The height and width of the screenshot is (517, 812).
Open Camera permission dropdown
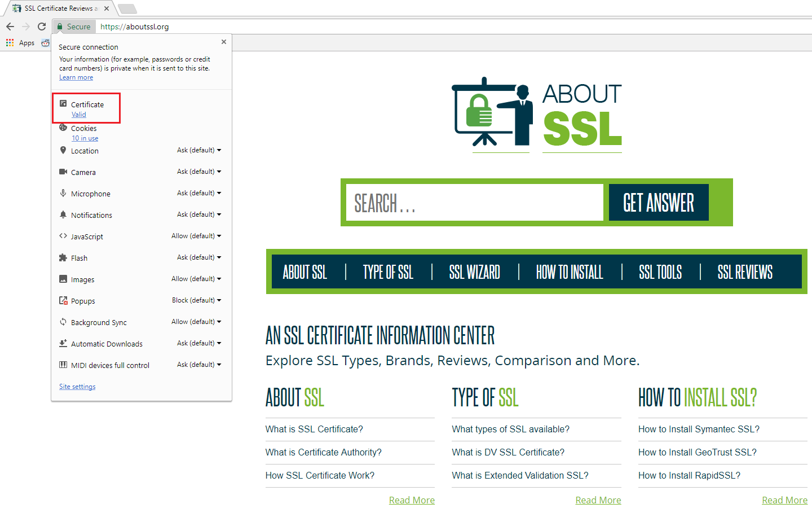click(199, 172)
